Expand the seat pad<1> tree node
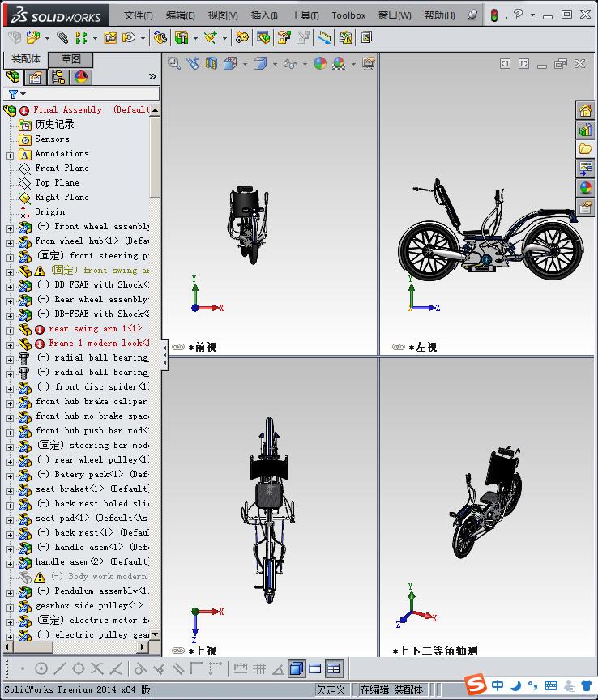The image size is (598, 700). [10, 520]
